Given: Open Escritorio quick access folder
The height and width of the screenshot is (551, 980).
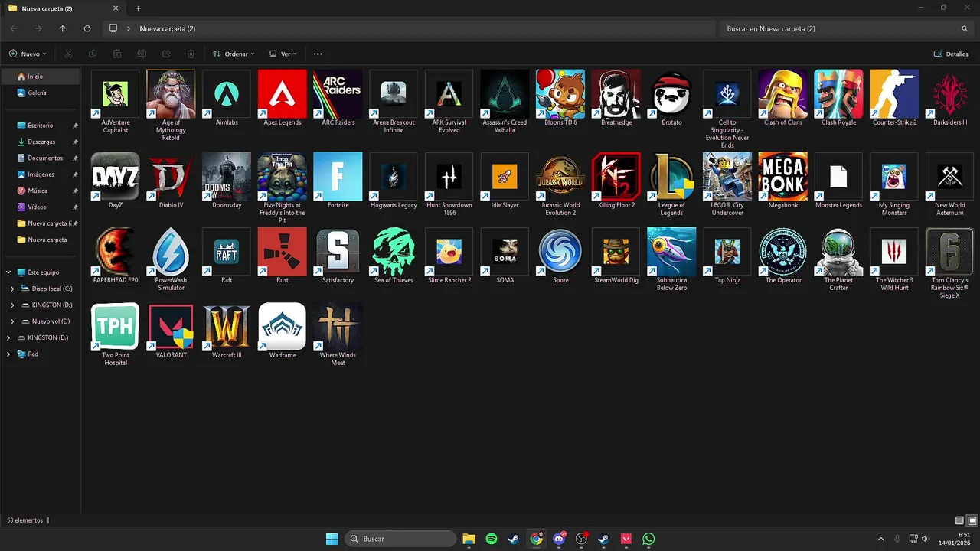Looking at the screenshot, I should 40,126.
